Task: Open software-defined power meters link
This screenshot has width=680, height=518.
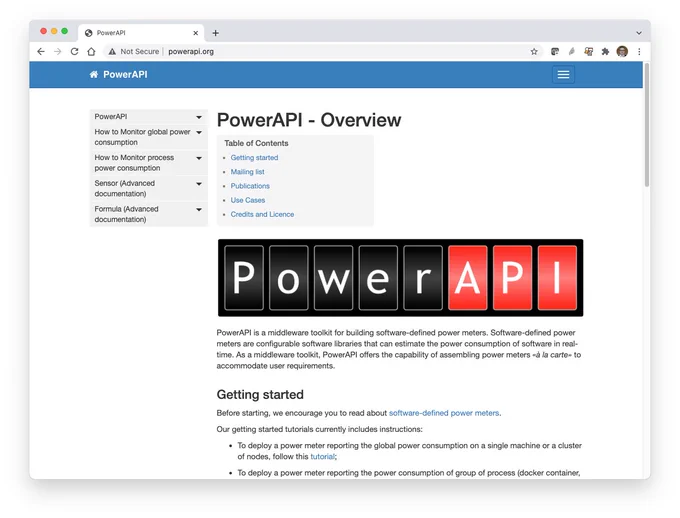Action: (444, 413)
